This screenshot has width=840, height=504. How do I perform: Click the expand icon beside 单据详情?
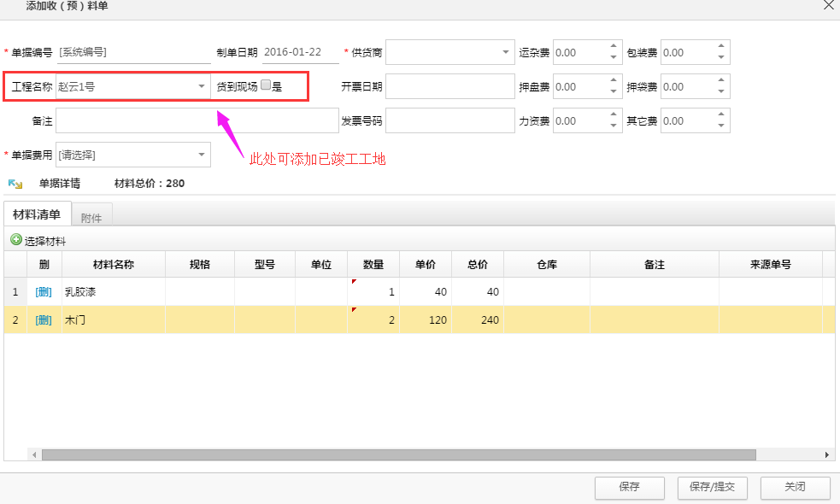pyautogui.click(x=15, y=184)
